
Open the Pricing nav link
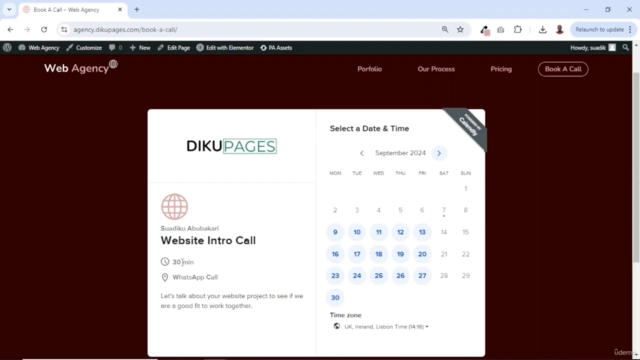501,69
